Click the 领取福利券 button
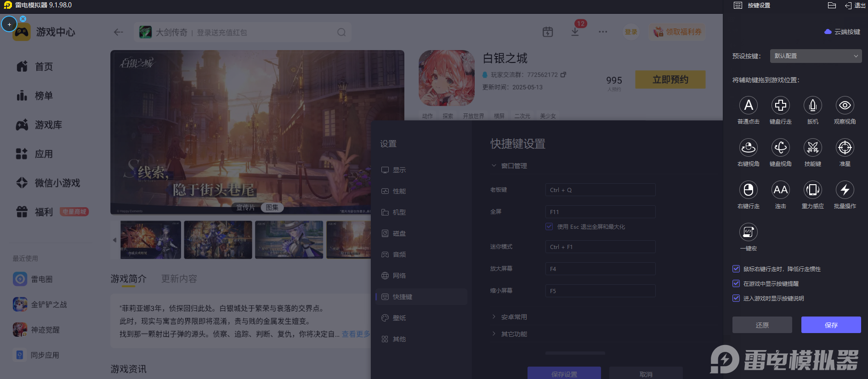 (x=677, y=32)
